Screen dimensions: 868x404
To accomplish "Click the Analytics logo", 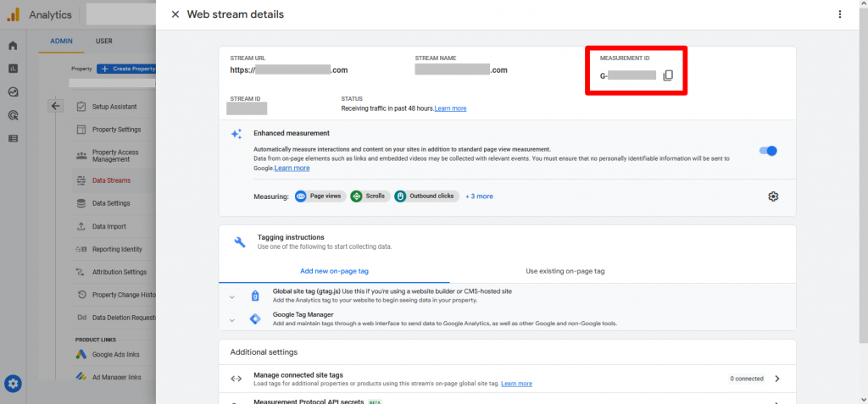I will [x=14, y=14].
